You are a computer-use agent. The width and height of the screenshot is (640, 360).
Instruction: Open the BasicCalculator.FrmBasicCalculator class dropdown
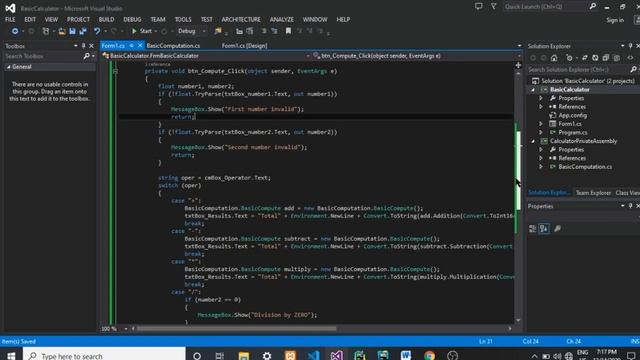(308, 56)
